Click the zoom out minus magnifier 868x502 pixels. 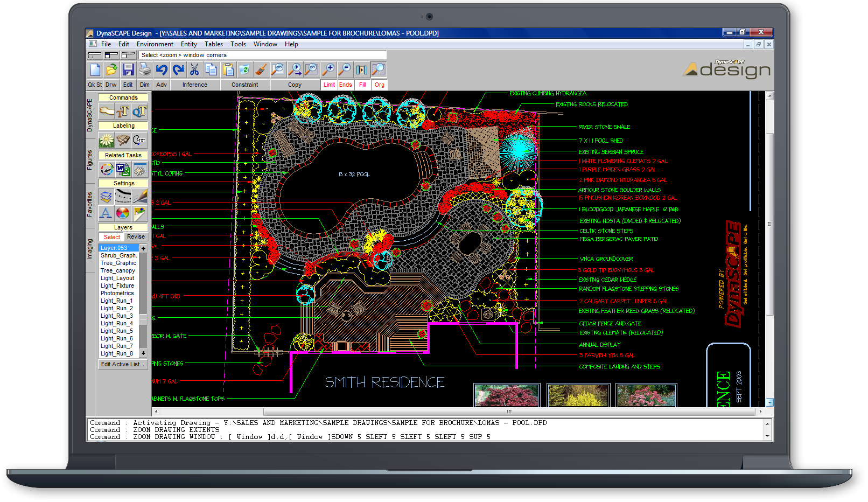click(x=344, y=69)
